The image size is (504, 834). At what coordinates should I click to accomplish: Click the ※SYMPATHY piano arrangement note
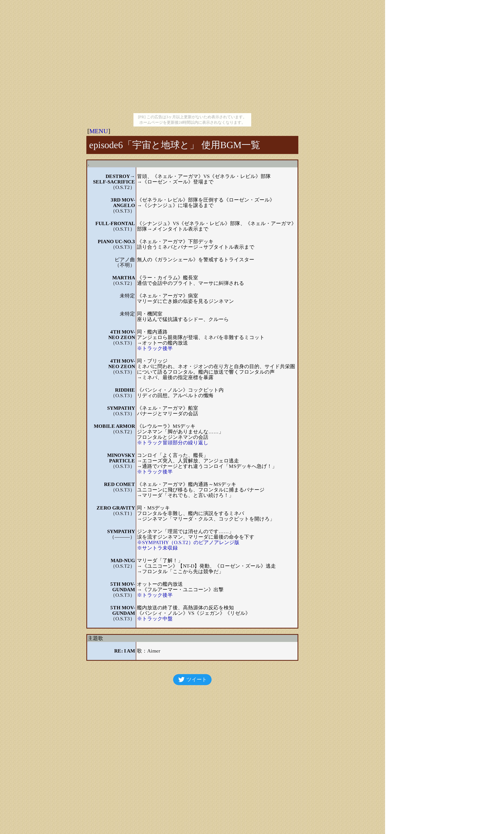click(188, 543)
